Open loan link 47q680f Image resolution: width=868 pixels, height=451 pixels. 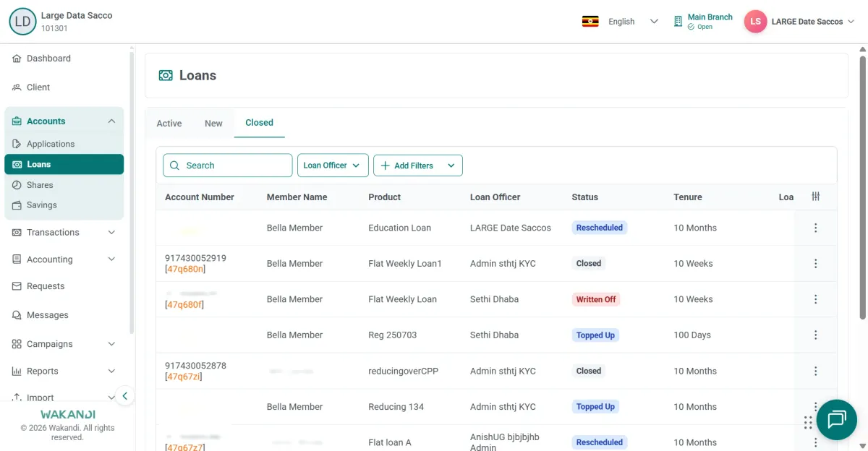click(x=184, y=305)
